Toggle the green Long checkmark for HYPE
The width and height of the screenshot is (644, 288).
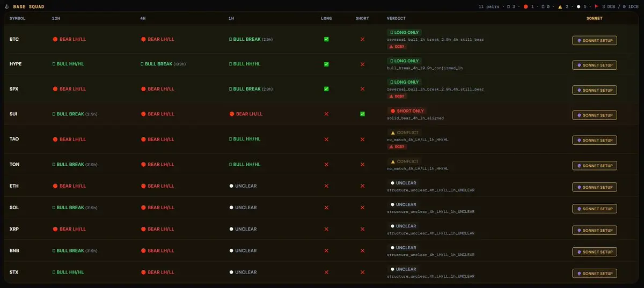click(326, 64)
